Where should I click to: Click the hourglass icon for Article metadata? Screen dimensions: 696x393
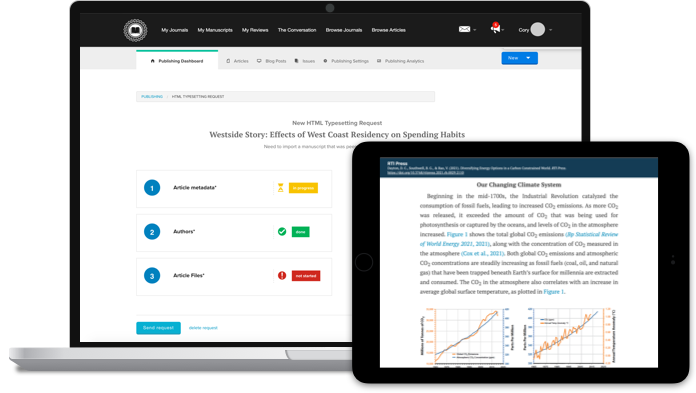(281, 188)
